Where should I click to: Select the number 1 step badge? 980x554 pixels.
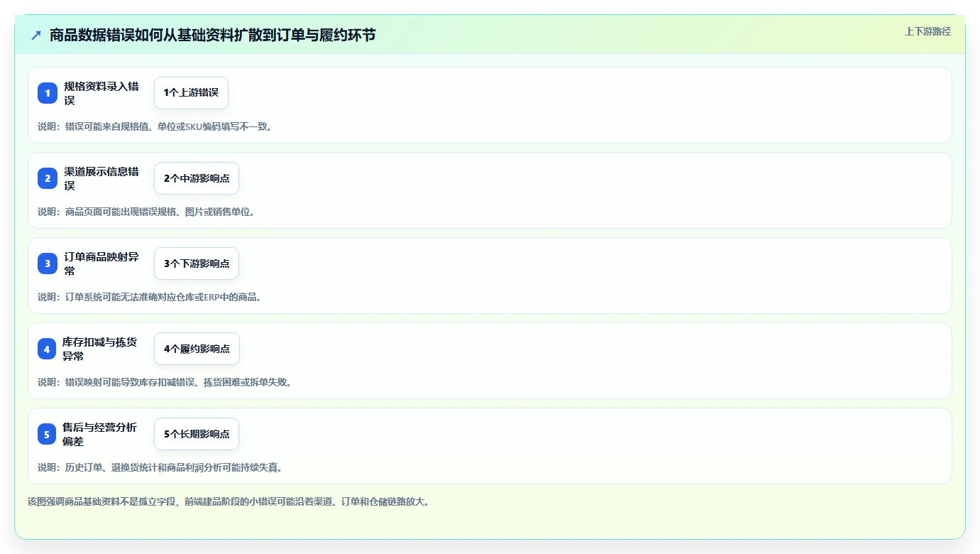pyautogui.click(x=48, y=93)
